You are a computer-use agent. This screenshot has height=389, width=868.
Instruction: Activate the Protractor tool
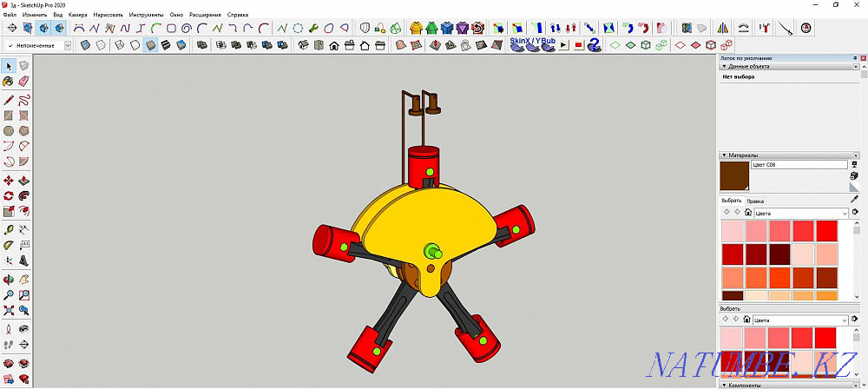pos(9,245)
